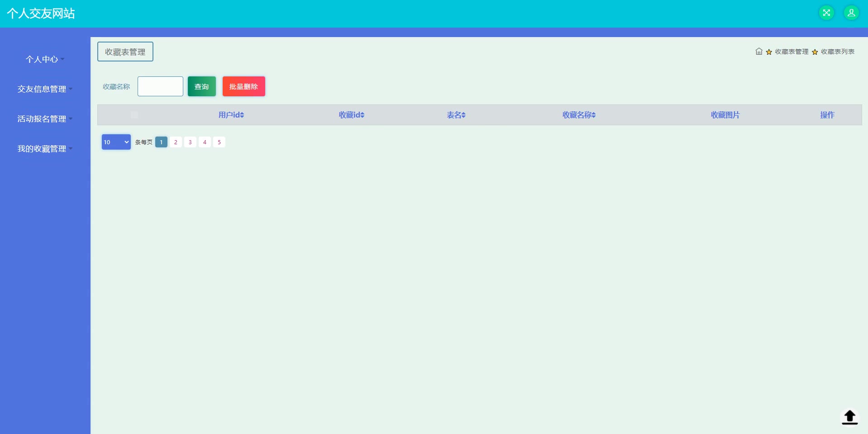Click the star icon before 收藏表管理 breadcrumb
Viewport: 868px width, 434px height.
coord(769,52)
